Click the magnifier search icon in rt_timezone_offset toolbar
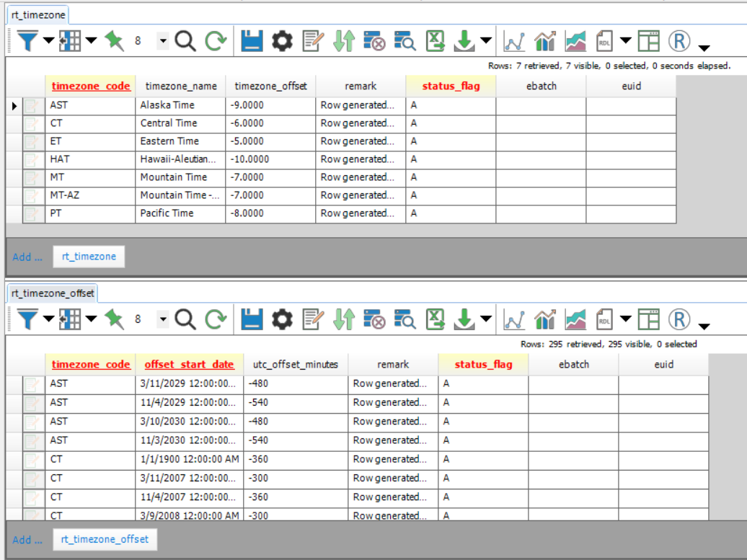The height and width of the screenshot is (560, 747). [185, 319]
